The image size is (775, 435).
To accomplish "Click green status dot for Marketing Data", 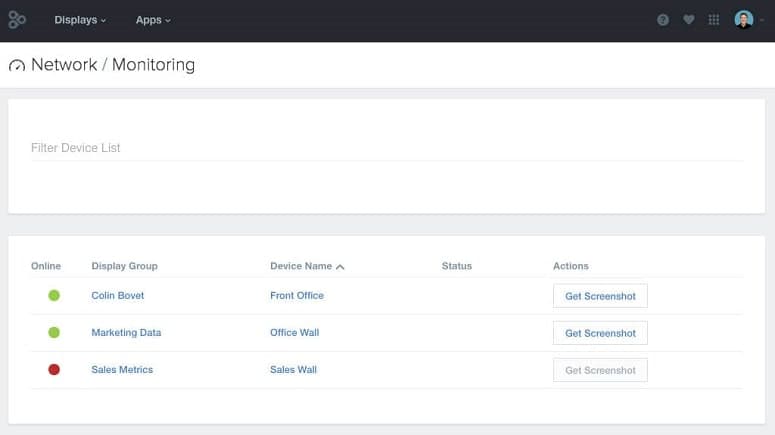I will point(54,333).
